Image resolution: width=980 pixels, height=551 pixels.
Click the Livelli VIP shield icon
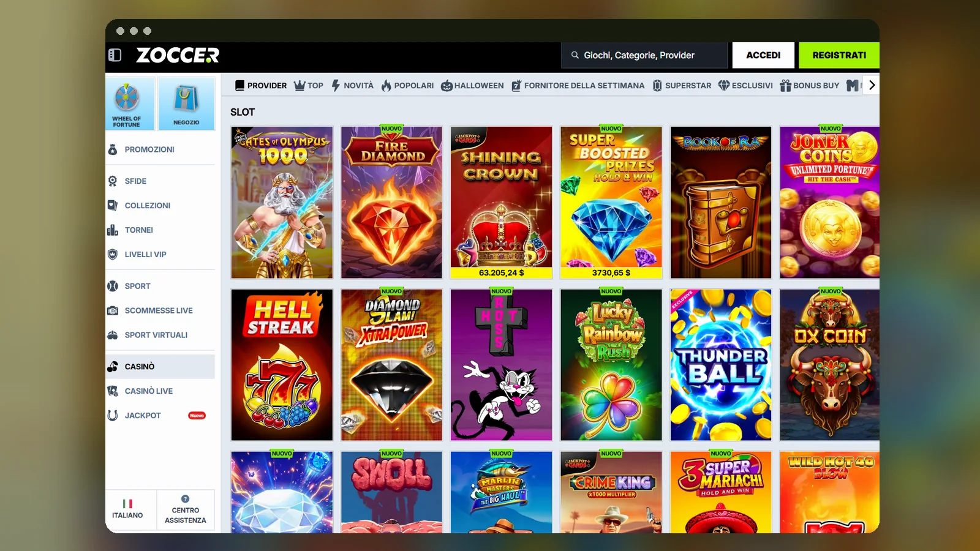tap(113, 255)
